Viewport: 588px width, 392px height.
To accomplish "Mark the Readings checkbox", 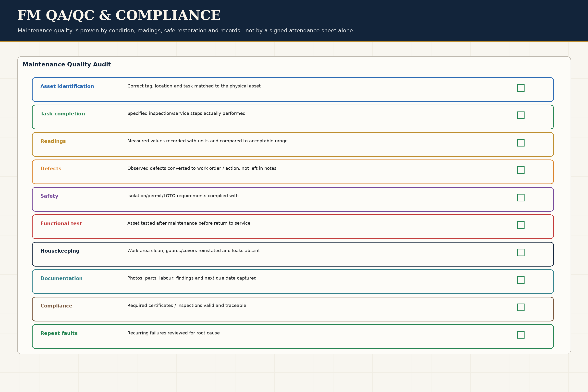I will [520, 143].
